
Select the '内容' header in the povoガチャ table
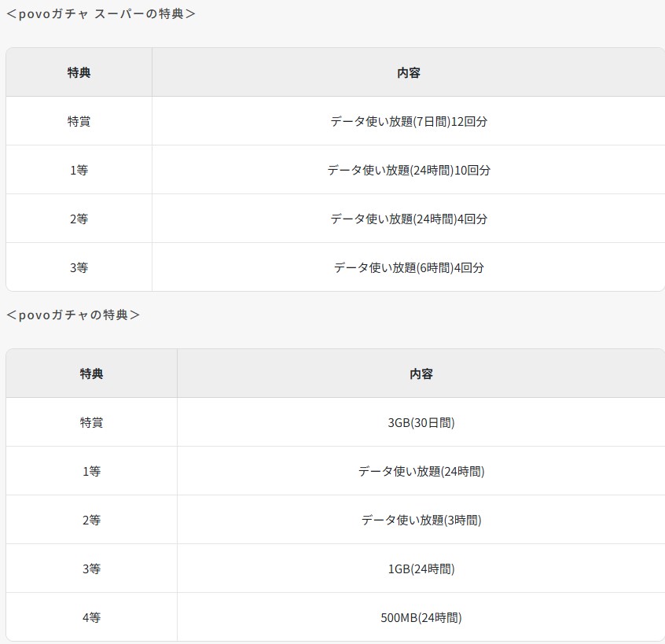(x=421, y=374)
